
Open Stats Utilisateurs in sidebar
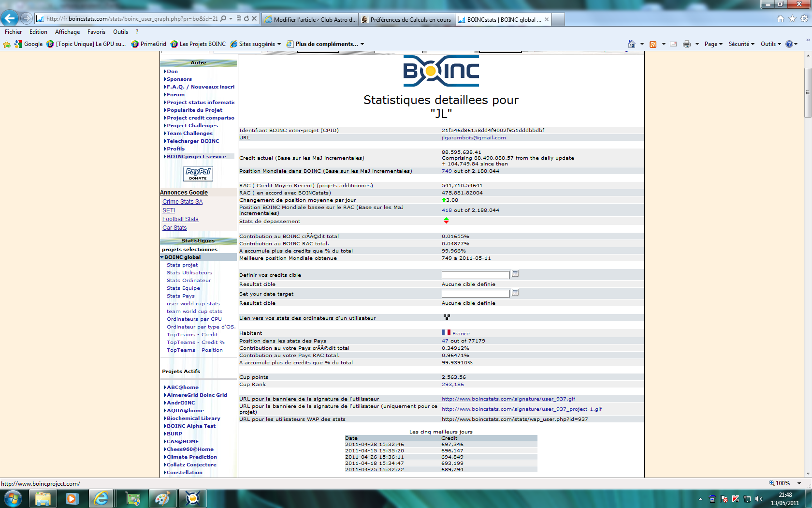(189, 273)
